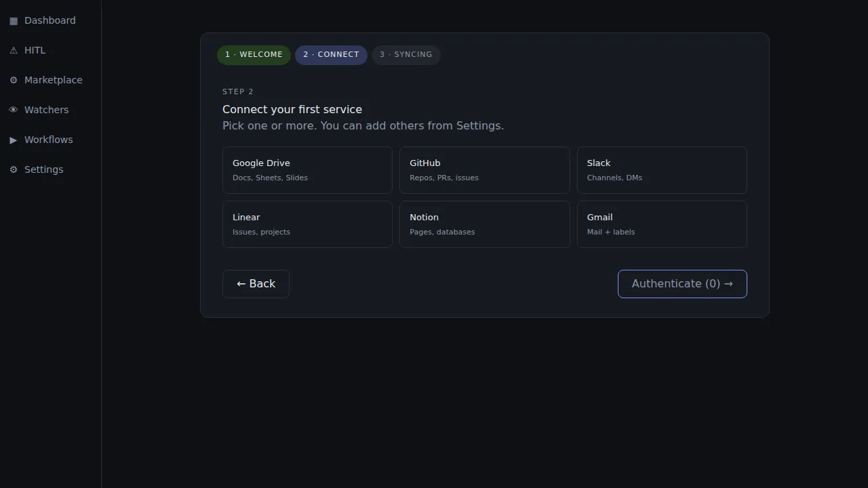Click 'Mail + labels' description text

pyautogui.click(x=611, y=232)
